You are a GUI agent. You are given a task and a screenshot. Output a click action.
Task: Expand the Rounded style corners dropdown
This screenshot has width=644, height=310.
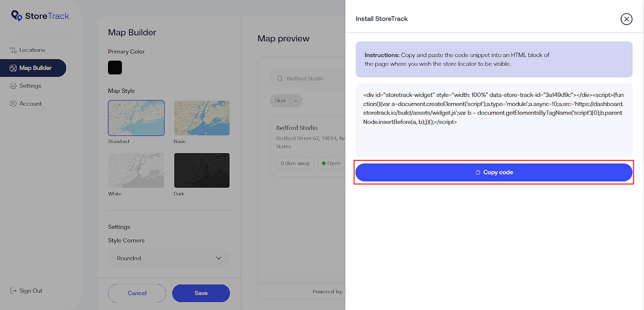pos(169,258)
